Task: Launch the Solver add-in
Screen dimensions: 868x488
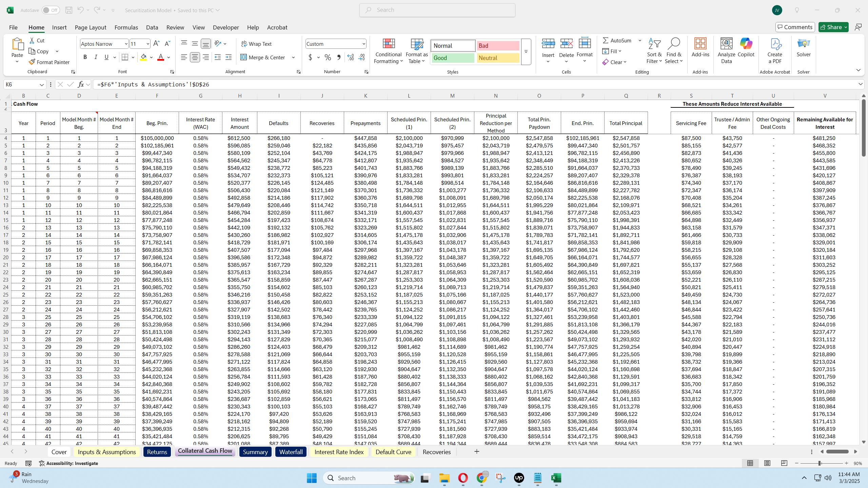Action: click(804, 47)
